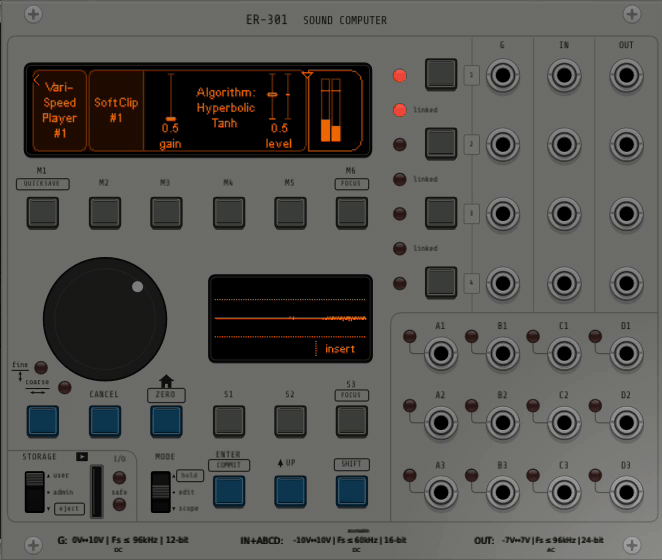The width and height of the screenshot is (662, 560).
Task: Click the blue SHIFT button
Action: [352, 491]
